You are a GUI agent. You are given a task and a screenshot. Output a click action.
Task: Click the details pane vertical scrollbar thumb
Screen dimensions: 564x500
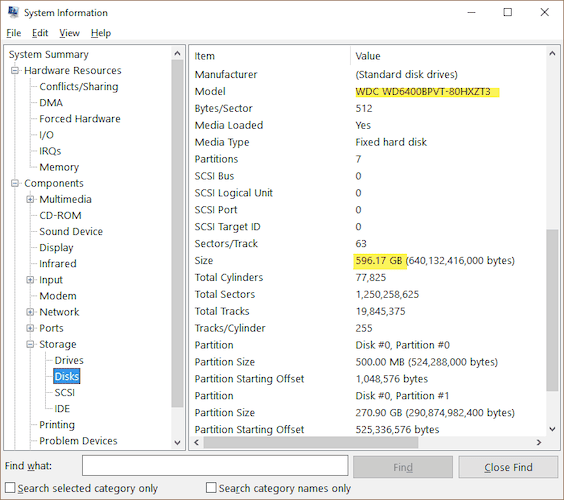[552, 310]
